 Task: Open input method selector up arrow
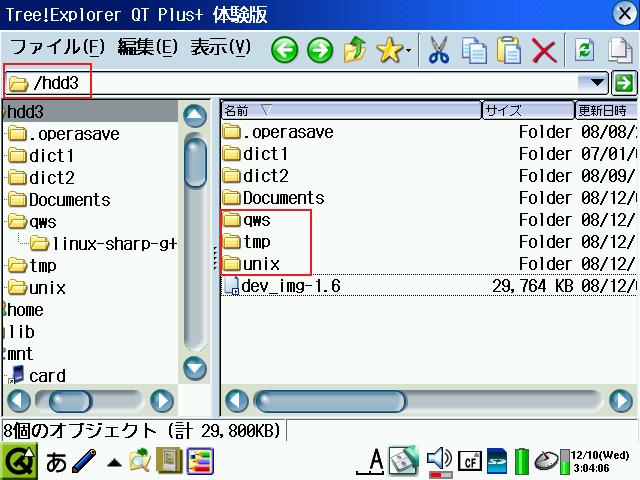pos(114,463)
